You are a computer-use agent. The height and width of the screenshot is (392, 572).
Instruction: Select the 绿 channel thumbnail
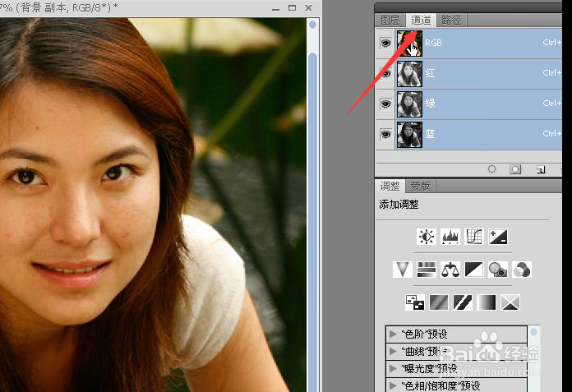[x=409, y=104]
